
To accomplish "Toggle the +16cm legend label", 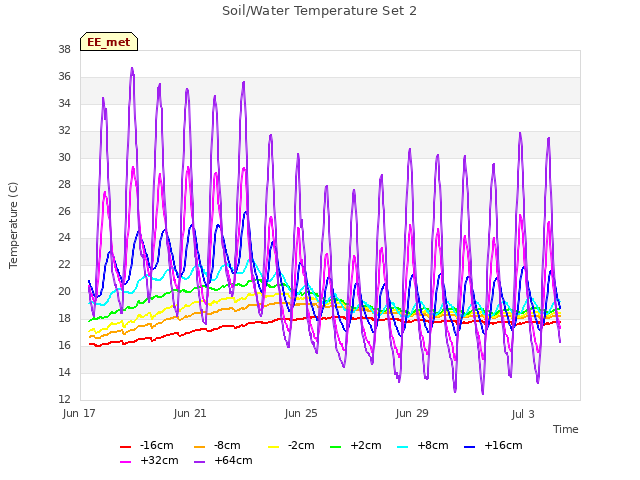I will 503,445.
